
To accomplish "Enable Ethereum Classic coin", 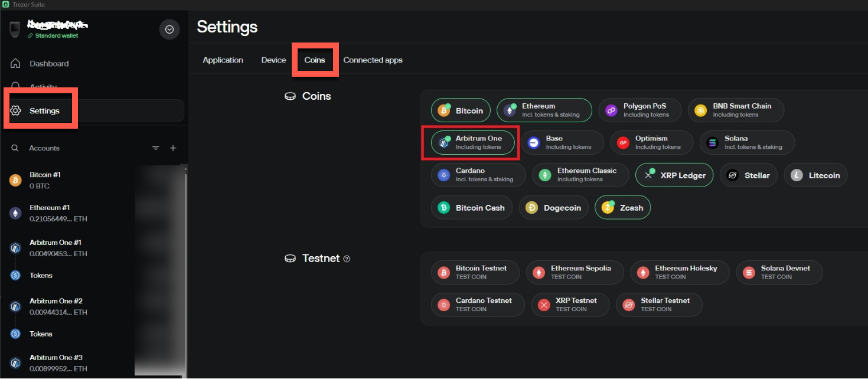I will [580, 175].
